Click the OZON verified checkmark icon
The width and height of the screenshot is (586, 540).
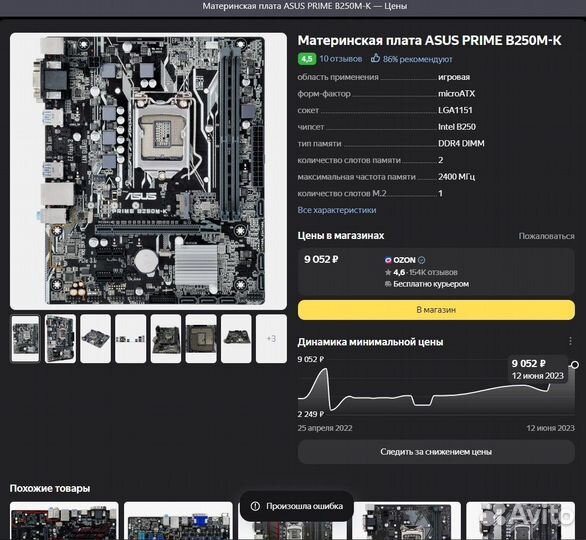click(x=422, y=260)
